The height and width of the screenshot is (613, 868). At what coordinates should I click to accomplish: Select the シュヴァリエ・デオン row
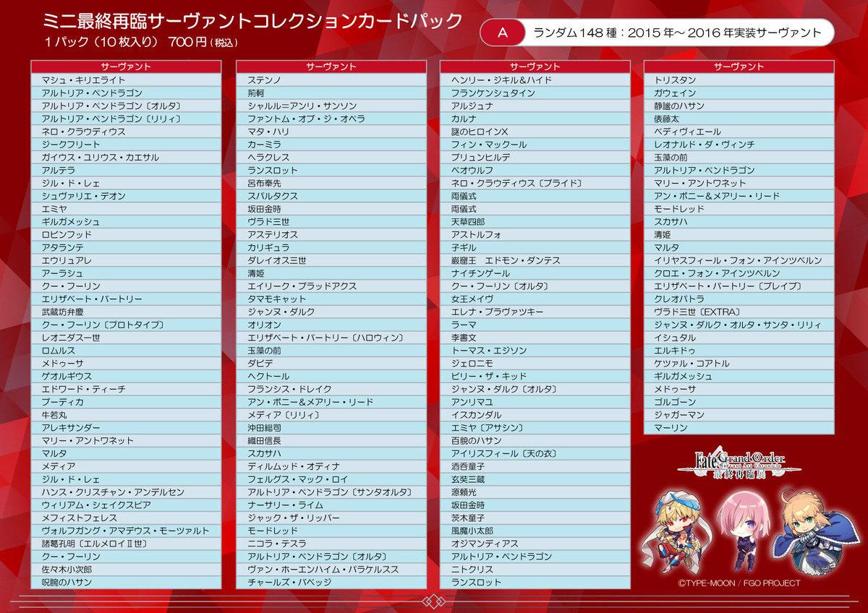(x=126, y=196)
